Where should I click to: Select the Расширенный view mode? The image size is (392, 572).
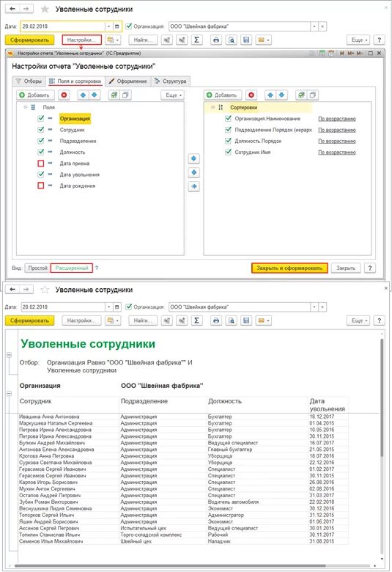tap(72, 268)
